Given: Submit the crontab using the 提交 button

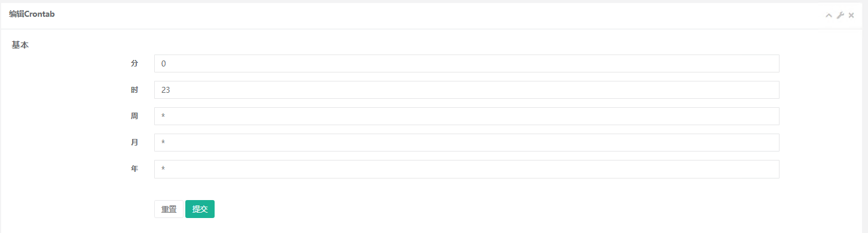Looking at the screenshot, I should 200,209.
